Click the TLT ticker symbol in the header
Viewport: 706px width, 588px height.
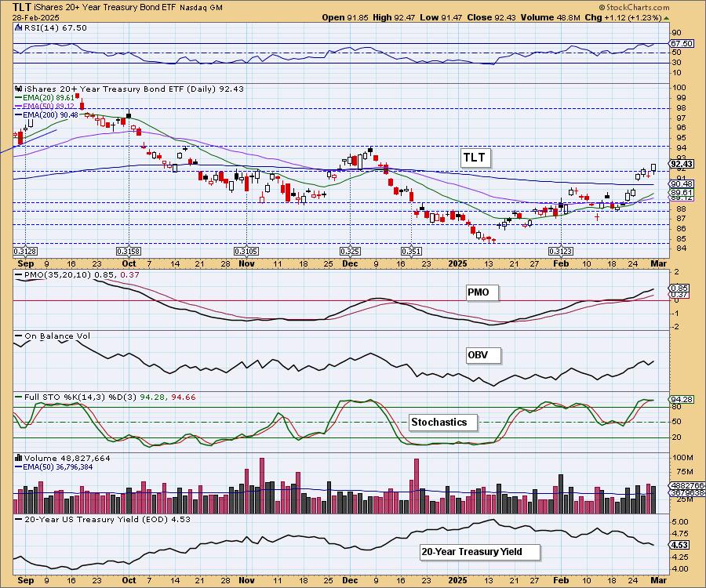point(22,7)
